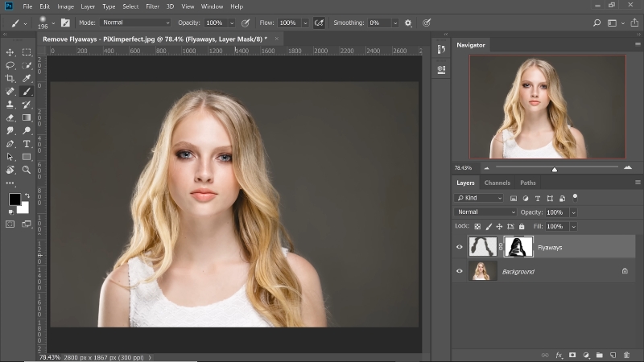The image size is (644, 362).
Task: Select the Smudge tool
Action: click(x=10, y=131)
